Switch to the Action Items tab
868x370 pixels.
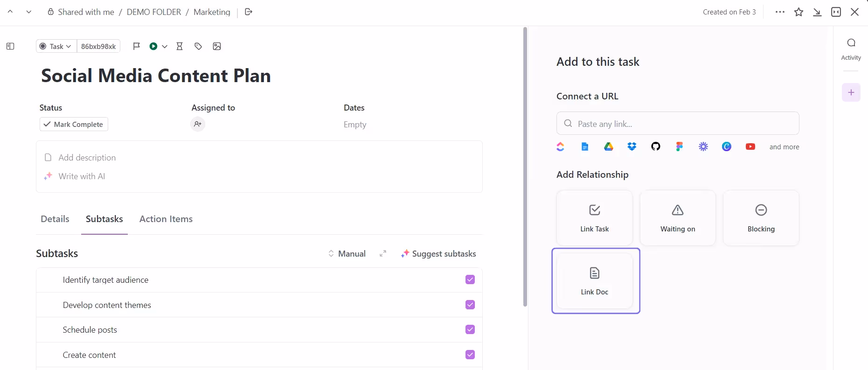tap(166, 219)
